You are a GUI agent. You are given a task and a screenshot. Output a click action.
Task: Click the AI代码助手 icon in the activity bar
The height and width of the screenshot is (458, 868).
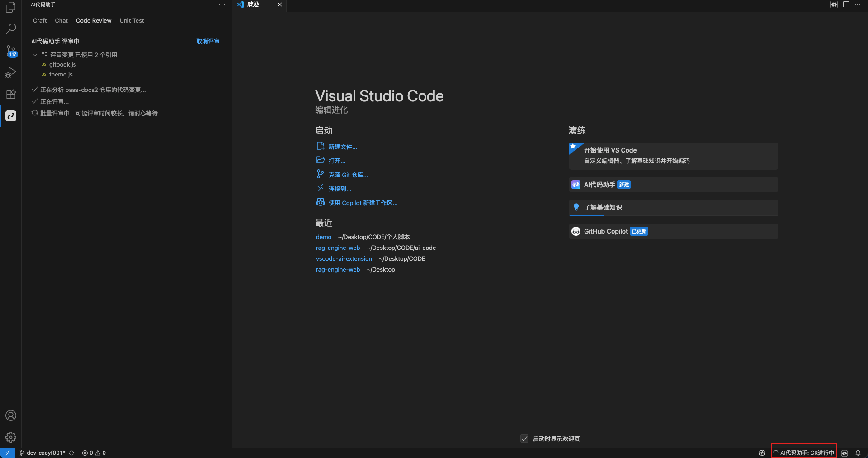point(11,116)
